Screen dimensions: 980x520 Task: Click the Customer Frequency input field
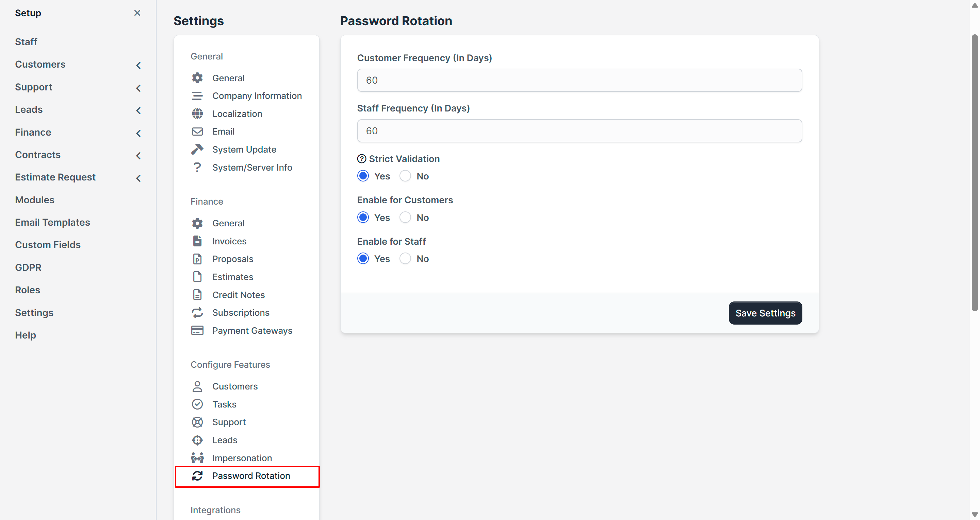tap(579, 80)
